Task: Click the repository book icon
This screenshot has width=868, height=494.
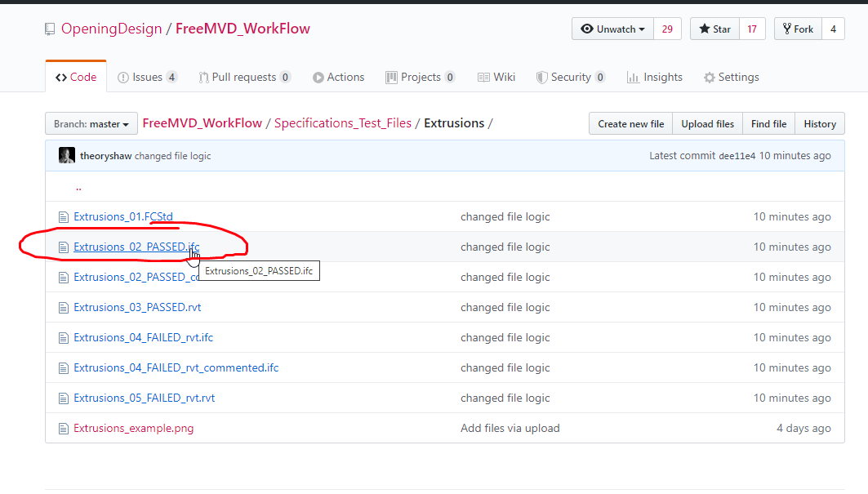Action: coord(50,29)
